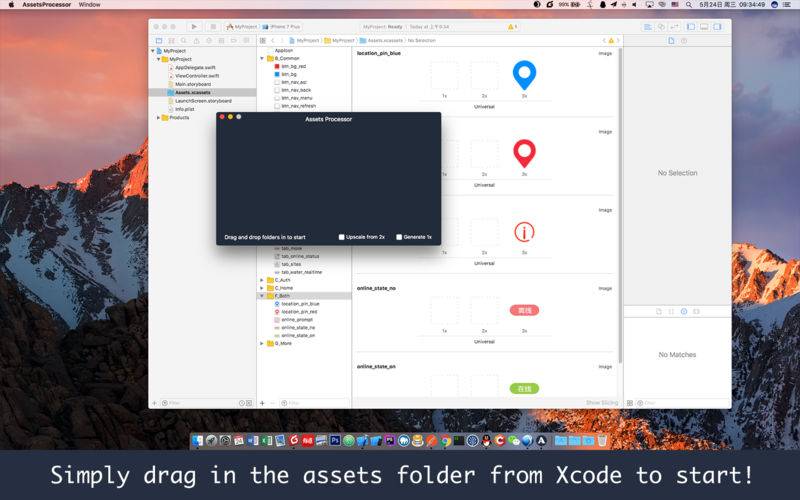Viewport: 800px width, 500px height.
Task: Add new asset with plus button
Action: click(x=262, y=403)
